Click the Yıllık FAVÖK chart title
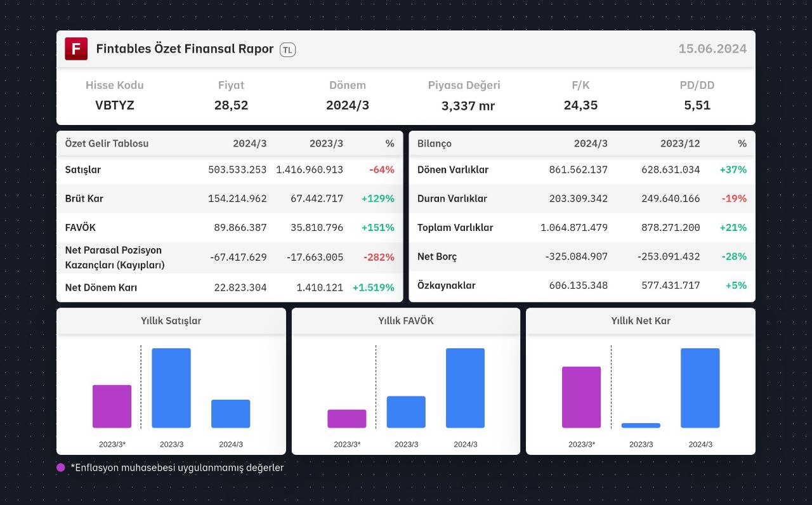The image size is (812, 505). point(406,321)
